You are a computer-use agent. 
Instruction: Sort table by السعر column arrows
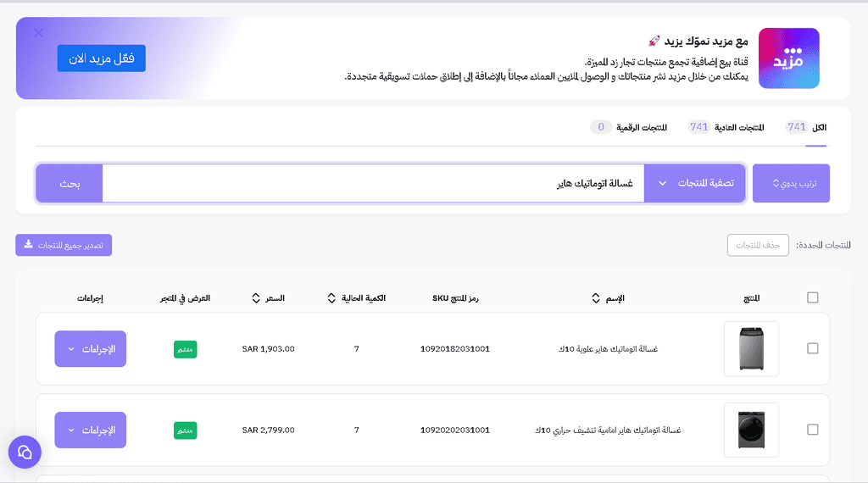[x=256, y=298]
